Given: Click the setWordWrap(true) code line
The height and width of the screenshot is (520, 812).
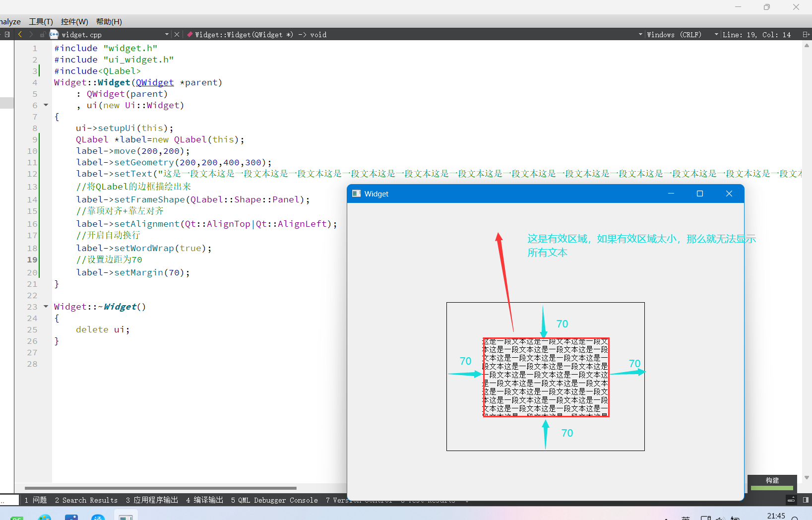Looking at the screenshot, I should pyautogui.click(x=144, y=248).
